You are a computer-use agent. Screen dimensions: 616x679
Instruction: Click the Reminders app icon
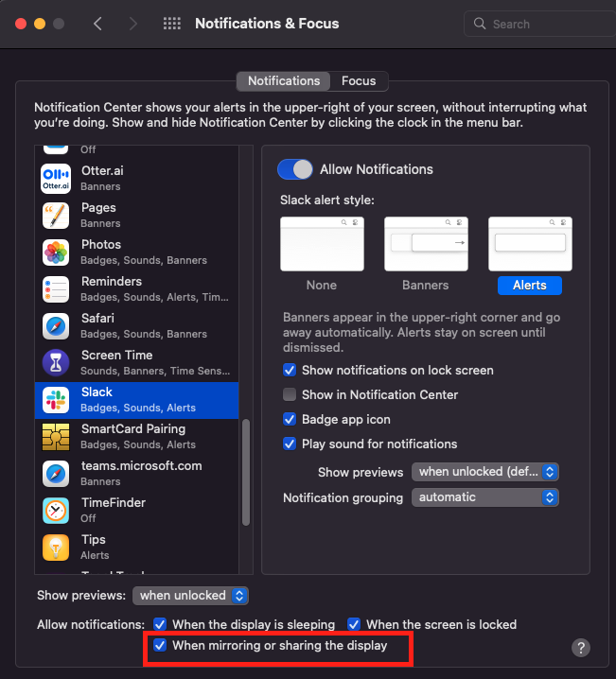point(56,289)
